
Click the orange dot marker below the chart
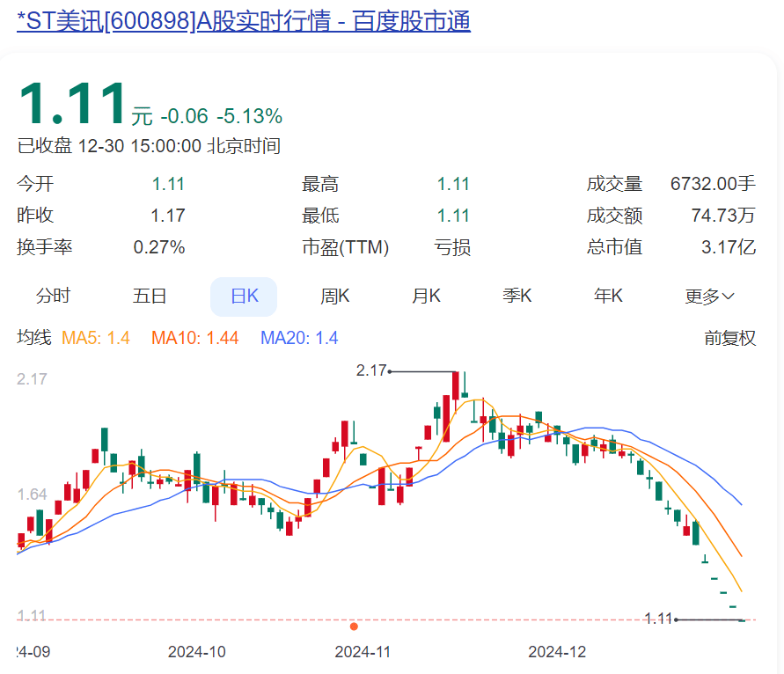click(x=355, y=626)
